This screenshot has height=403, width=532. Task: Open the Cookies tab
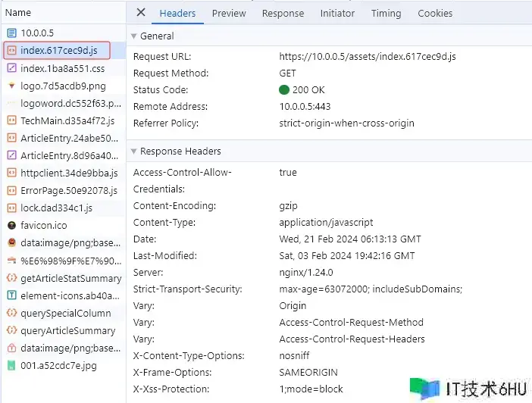435,13
